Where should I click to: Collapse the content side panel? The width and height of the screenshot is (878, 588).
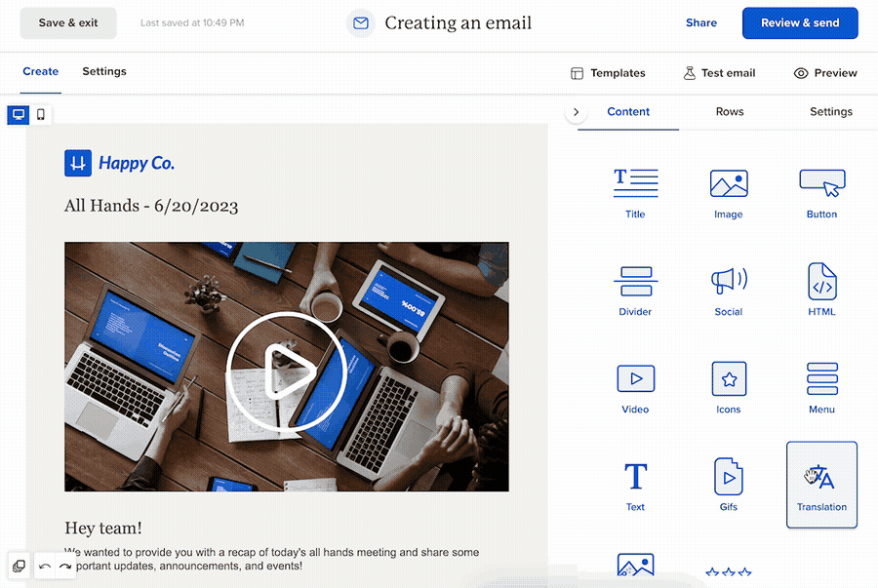(x=577, y=112)
